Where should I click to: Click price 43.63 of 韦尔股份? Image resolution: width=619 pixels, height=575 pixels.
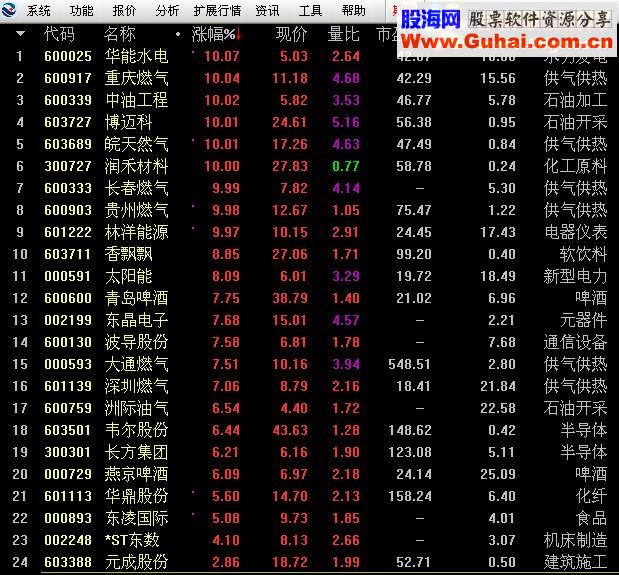pos(290,430)
